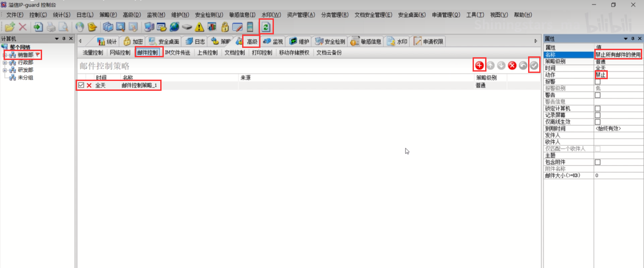This screenshot has width=644, height=268.
Task: Click the yellow warning triangle toolbar icon
Action: (200, 27)
